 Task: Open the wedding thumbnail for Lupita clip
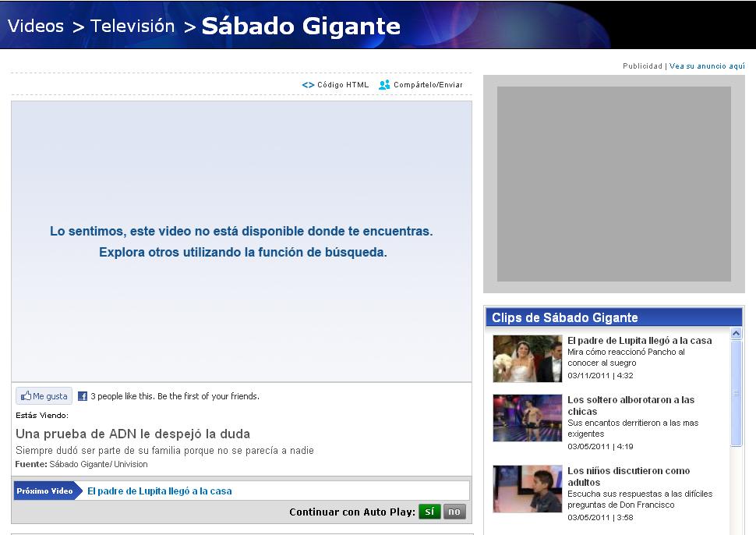click(x=528, y=359)
